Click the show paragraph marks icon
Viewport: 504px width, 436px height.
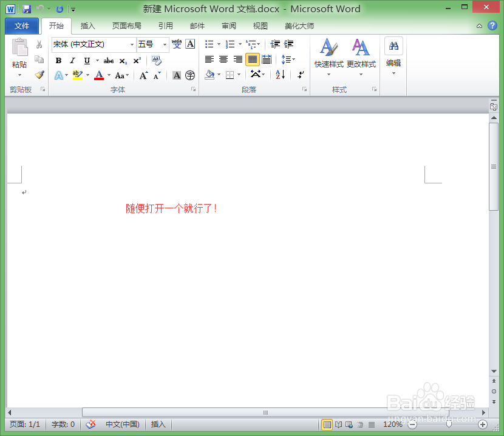tap(301, 75)
